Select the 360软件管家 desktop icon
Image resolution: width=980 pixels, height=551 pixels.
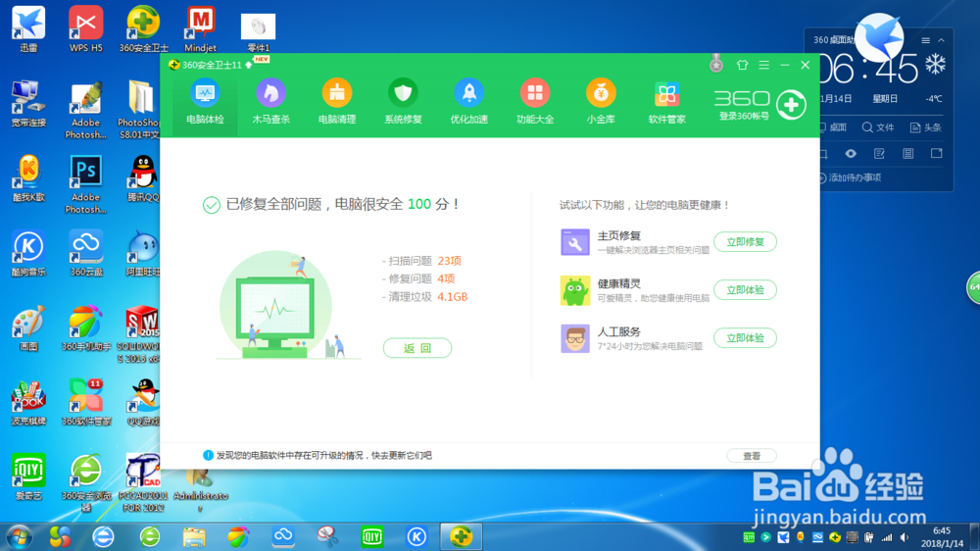(85, 403)
